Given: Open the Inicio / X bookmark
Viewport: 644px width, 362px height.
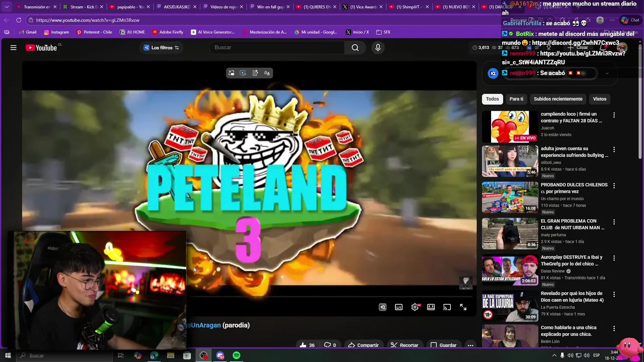Looking at the screenshot, I should [357, 32].
